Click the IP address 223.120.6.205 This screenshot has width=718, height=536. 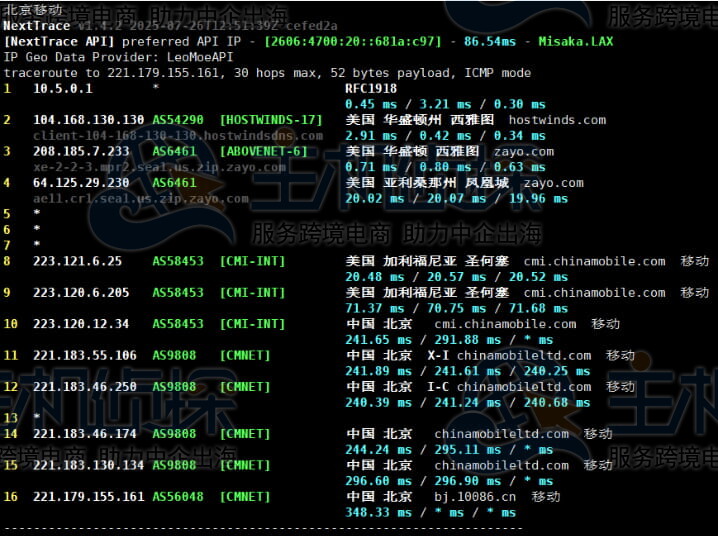click(x=80, y=293)
